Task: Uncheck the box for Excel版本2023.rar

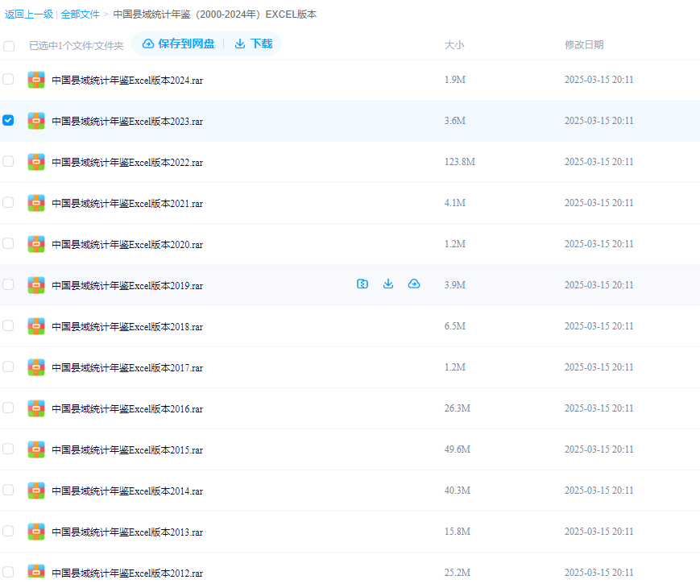Action: click(x=8, y=120)
